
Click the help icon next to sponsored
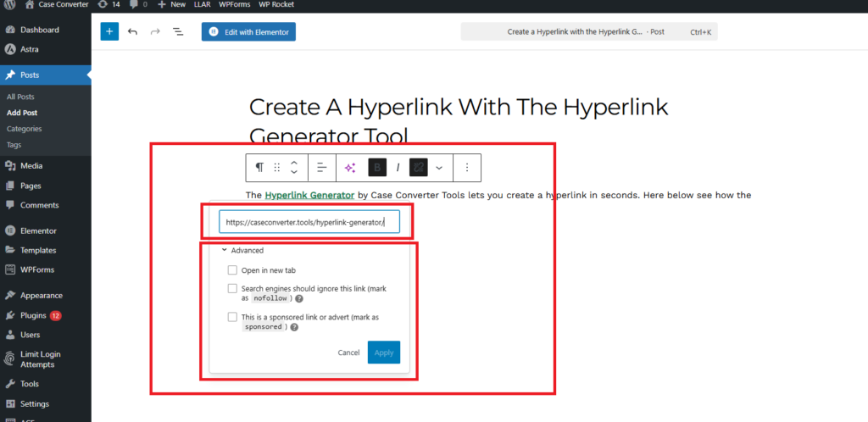coord(294,327)
